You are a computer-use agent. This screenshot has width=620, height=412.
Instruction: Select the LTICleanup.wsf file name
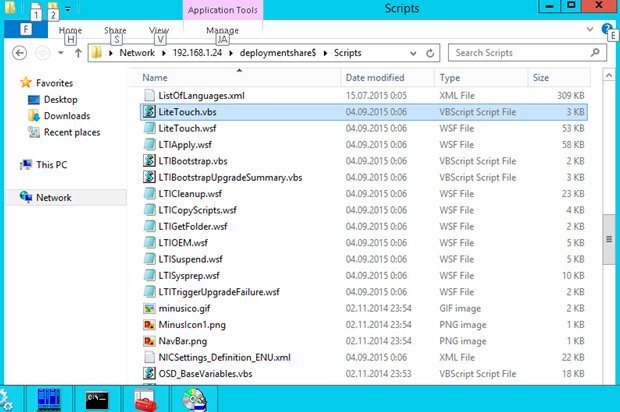point(190,194)
